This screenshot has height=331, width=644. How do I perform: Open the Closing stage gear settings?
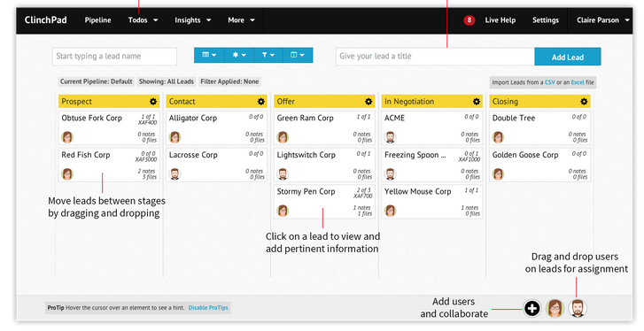[584, 101]
